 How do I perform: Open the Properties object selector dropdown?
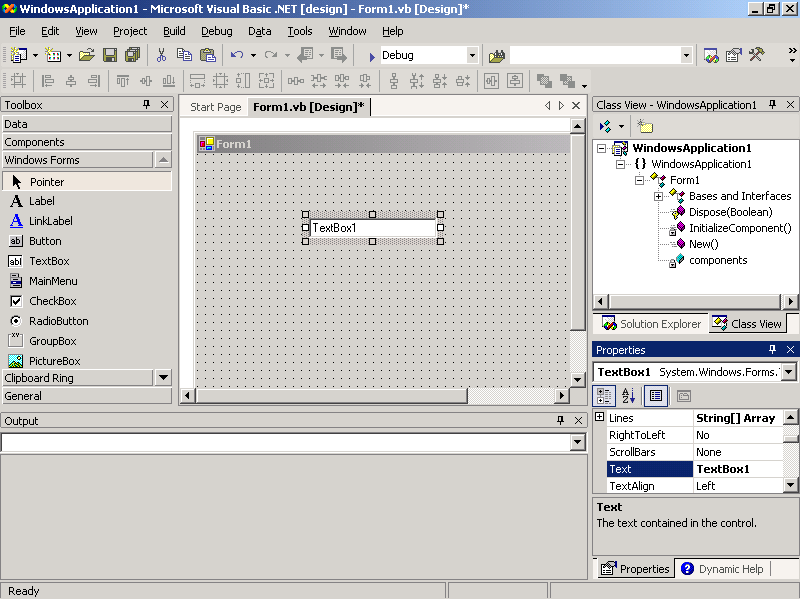click(788, 372)
